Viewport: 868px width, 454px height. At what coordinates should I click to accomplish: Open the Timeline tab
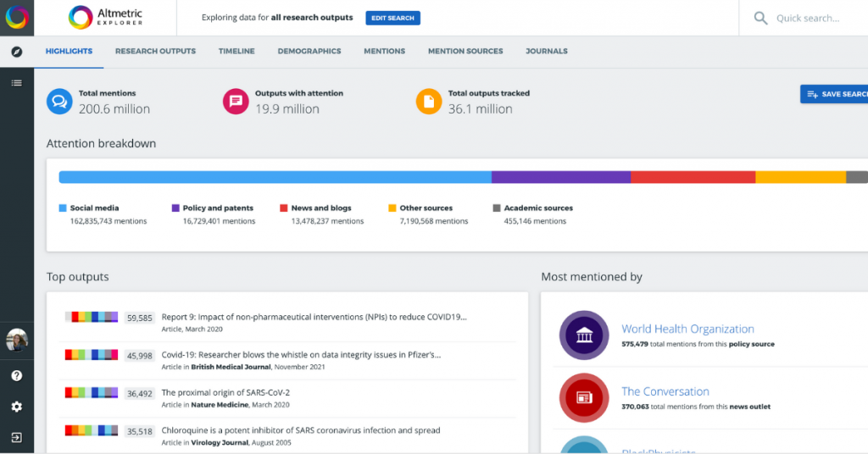coord(236,52)
